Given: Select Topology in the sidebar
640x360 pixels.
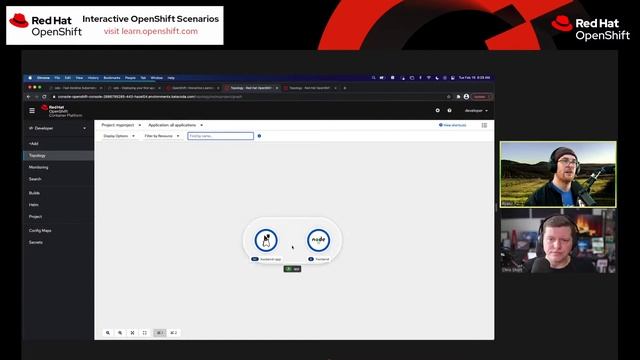Looking at the screenshot, I should tap(58, 156).
